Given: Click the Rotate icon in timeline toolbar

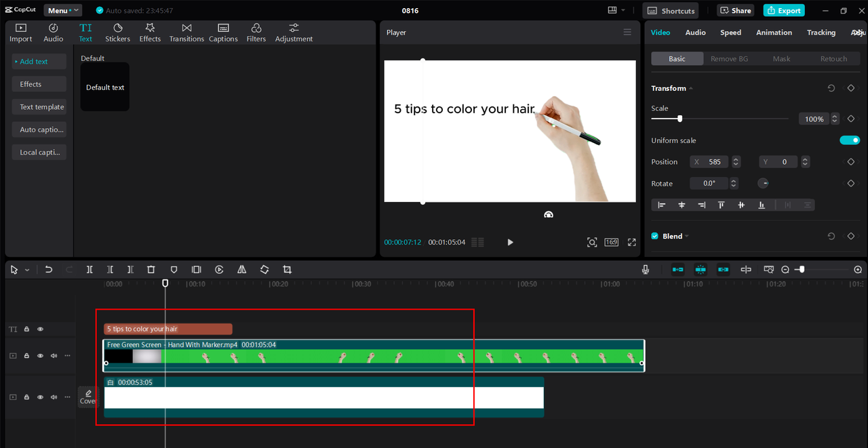Looking at the screenshot, I should click(264, 270).
